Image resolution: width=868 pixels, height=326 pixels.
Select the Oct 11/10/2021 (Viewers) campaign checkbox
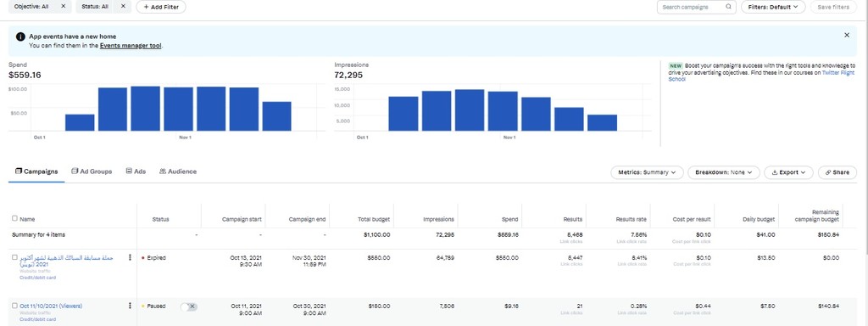(14, 306)
